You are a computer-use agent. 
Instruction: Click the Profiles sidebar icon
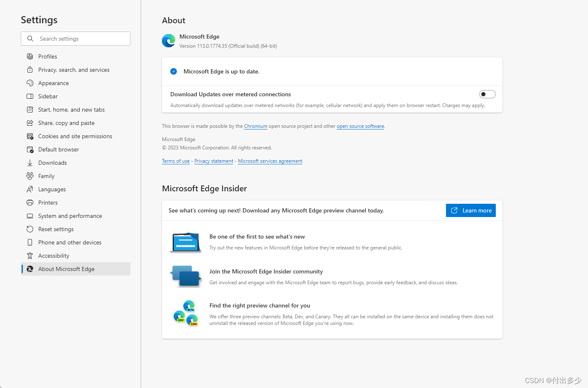[x=30, y=56]
